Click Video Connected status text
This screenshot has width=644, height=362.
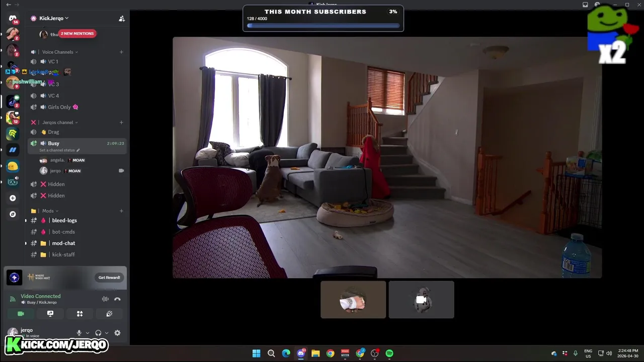[x=40, y=296]
